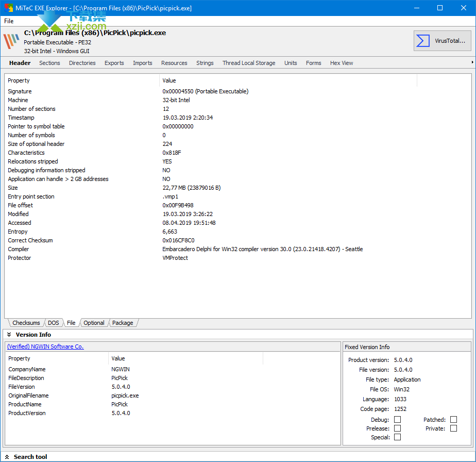Image resolution: width=476 pixels, height=462 pixels.
Task: Select the Protector row
Action: click(x=237, y=258)
